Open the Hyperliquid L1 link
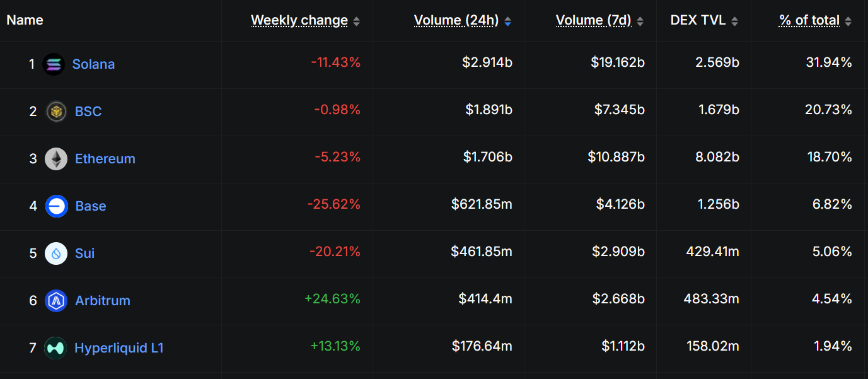Viewport: 868px width, 379px height. (x=119, y=348)
